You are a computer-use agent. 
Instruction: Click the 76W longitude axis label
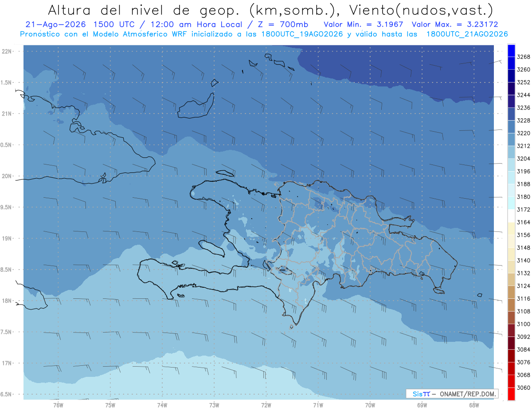(58, 405)
